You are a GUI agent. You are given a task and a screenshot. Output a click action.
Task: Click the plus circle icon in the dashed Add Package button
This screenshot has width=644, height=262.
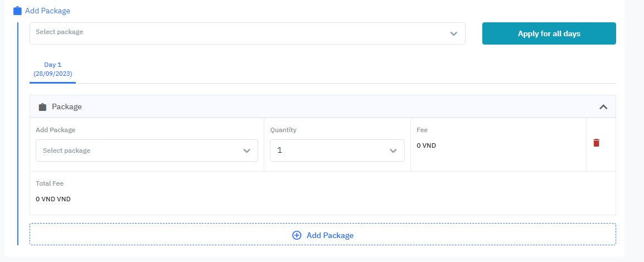tap(297, 235)
